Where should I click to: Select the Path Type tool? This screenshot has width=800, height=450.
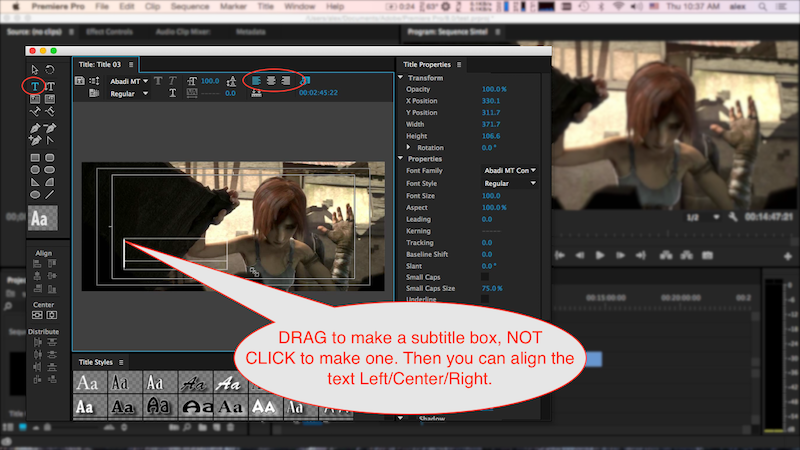click(x=35, y=111)
